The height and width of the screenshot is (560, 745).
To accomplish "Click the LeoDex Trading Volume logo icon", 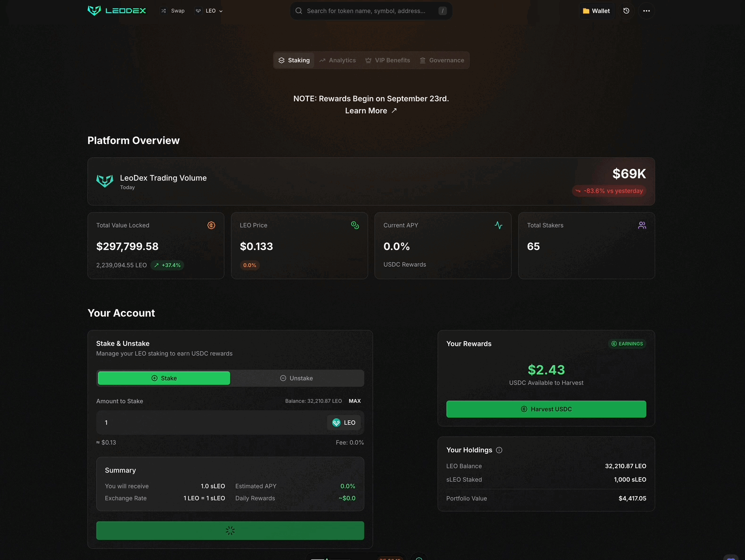I will point(105,181).
